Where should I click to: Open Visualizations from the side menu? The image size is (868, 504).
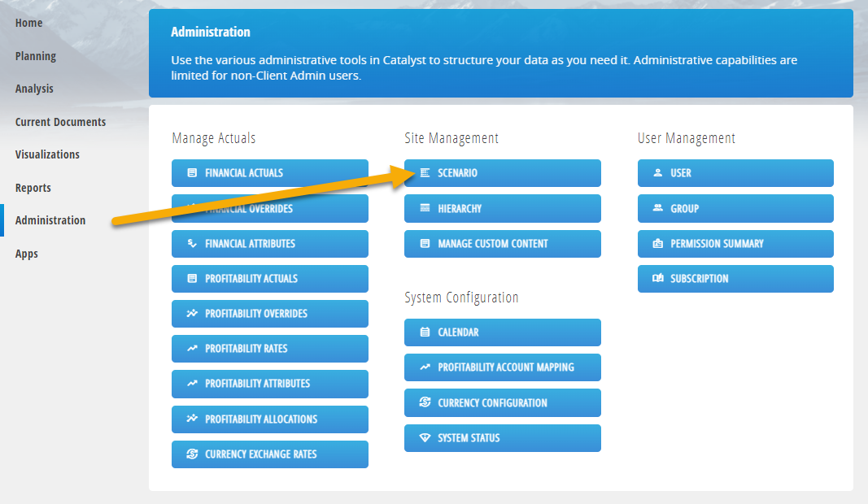point(47,154)
